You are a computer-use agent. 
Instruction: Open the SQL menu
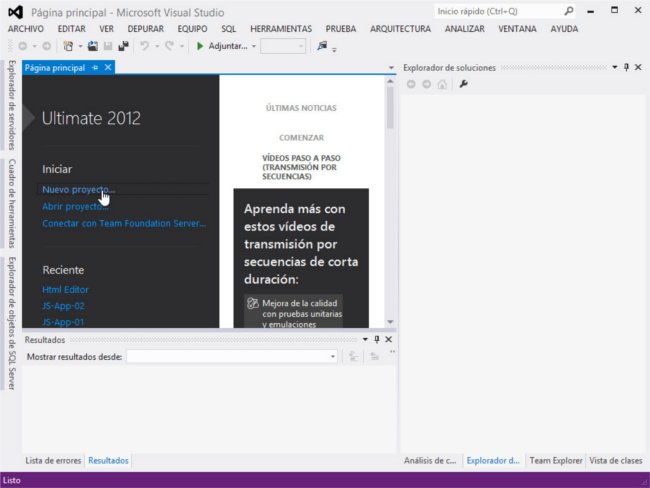[228, 29]
